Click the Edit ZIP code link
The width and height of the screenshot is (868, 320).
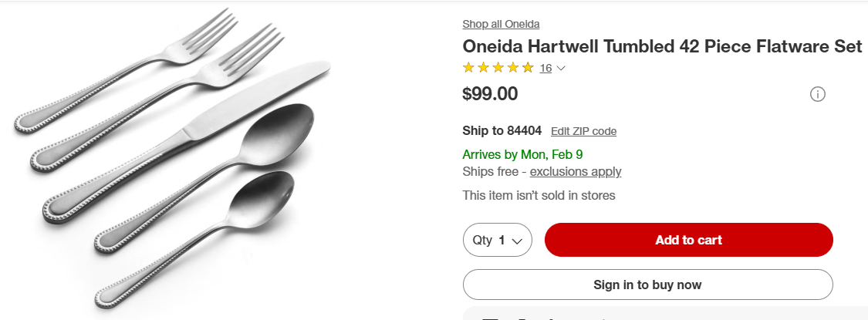point(583,131)
